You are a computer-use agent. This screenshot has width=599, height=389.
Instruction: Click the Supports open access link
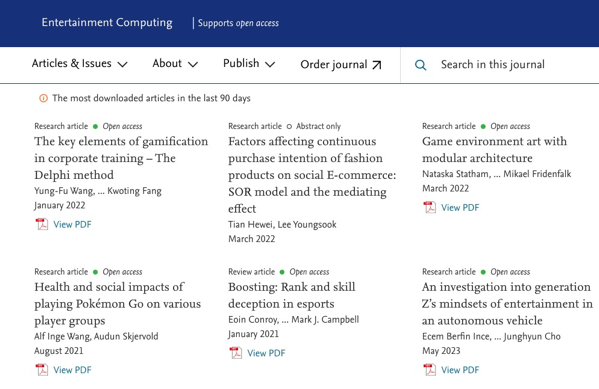click(x=238, y=23)
